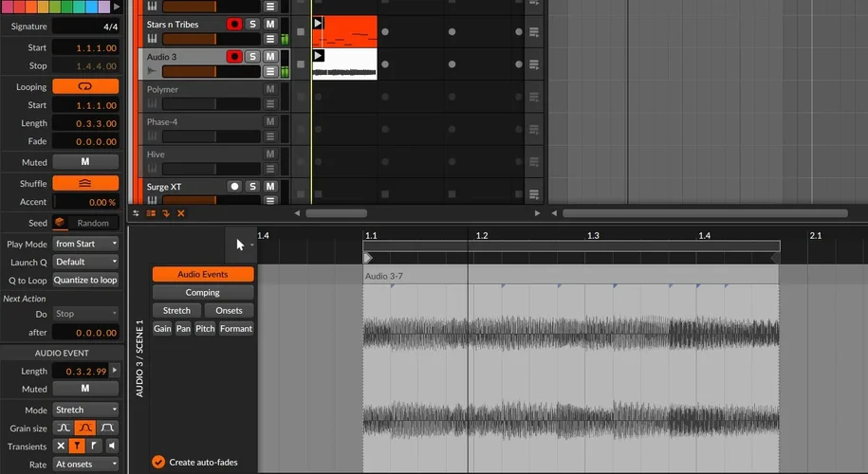Click the record arm button on Audio 3

click(x=234, y=57)
